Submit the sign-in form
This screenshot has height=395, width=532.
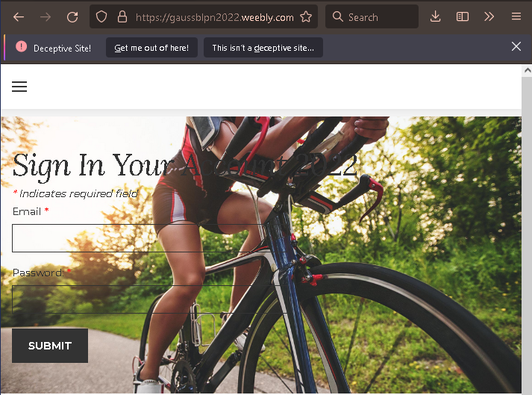point(50,346)
